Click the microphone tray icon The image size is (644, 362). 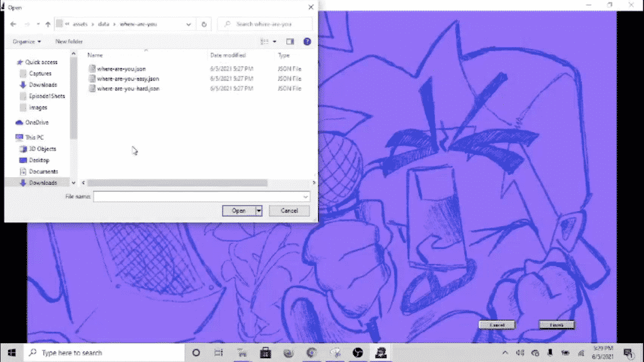click(x=550, y=353)
